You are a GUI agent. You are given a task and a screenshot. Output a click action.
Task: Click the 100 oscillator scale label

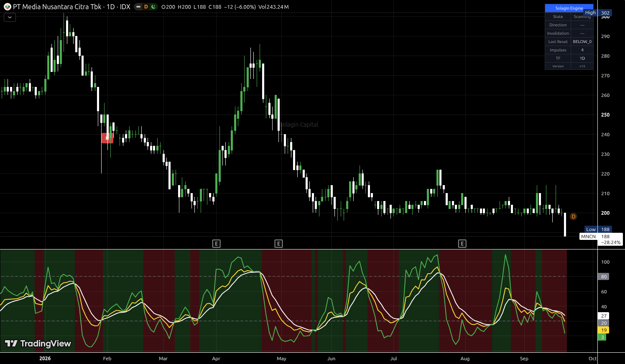[605, 262]
